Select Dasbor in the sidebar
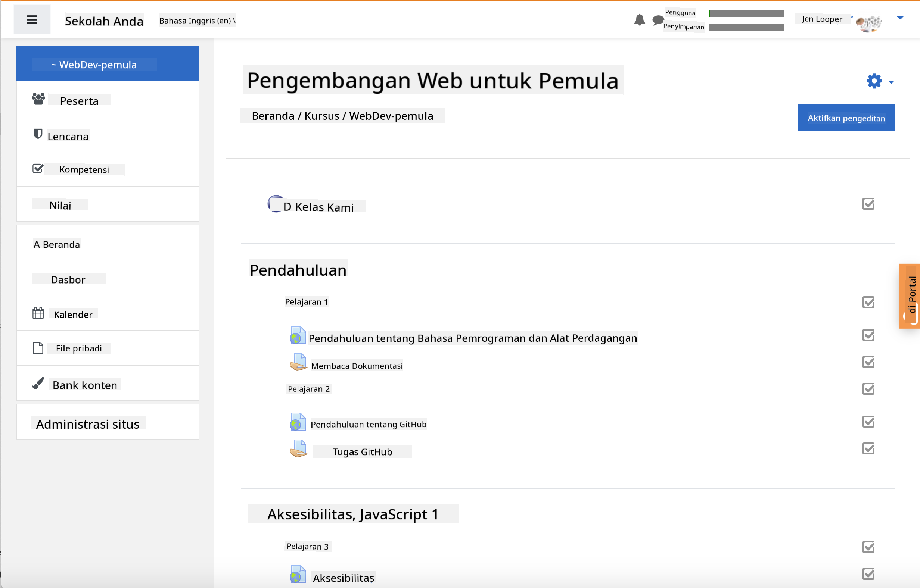Image resolution: width=920 pixels, height=588 pixels. (x=68, y=279)
